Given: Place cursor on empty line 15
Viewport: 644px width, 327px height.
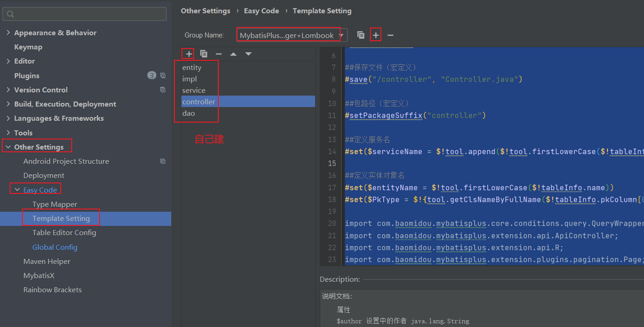Looking at the screenshot, I should (x=494, y=163).
